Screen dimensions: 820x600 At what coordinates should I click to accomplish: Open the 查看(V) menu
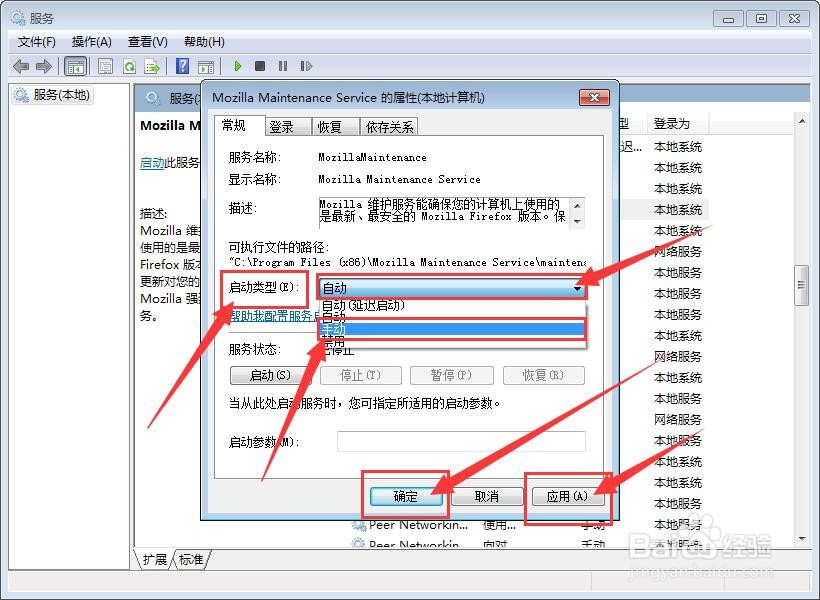coord(147,42)
